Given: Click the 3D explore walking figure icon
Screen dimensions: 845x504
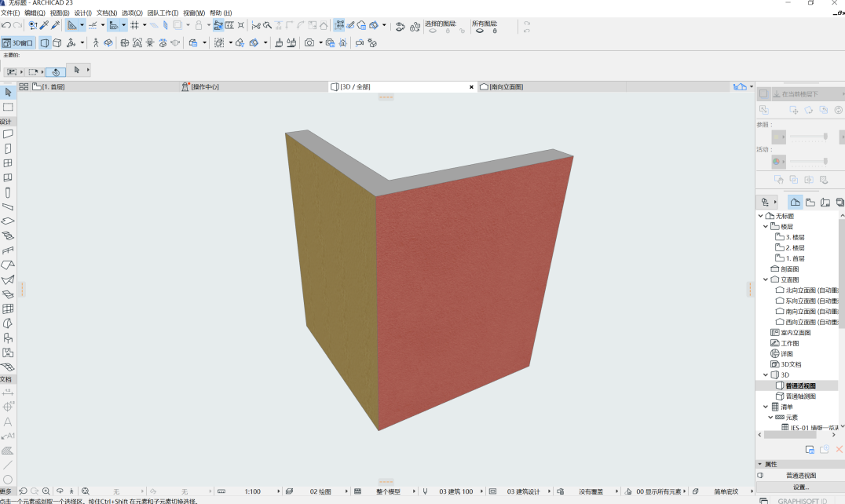Looking at the screenshot, I should click(96, 42).
